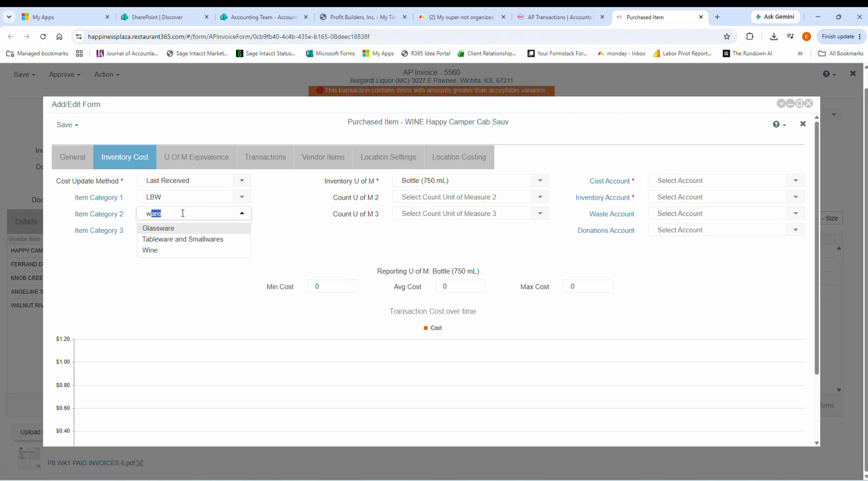Open the All Bookmarks folder
868x481 pixels.
(x=840, y=53)
